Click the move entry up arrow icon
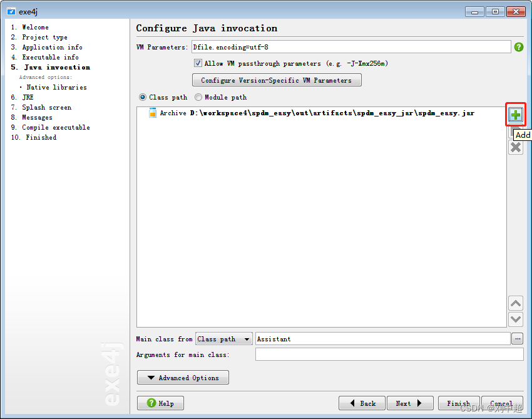Viewport: 532px width, 419px height. (515, 303)
